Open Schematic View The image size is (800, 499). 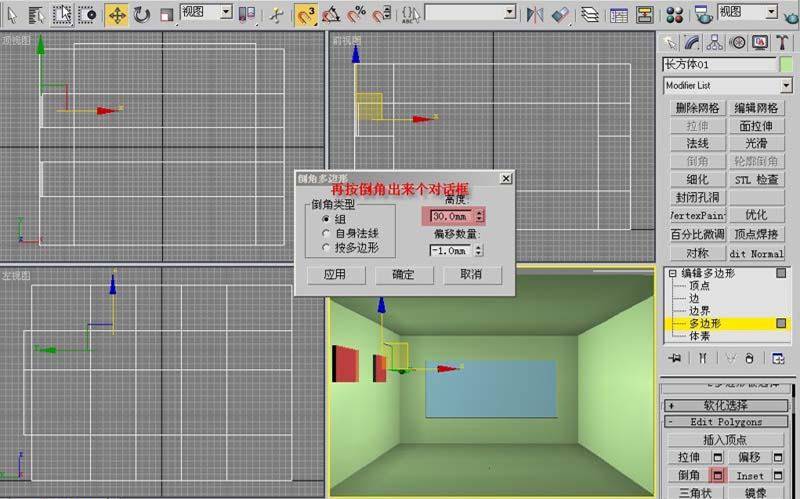pos(644,15)
